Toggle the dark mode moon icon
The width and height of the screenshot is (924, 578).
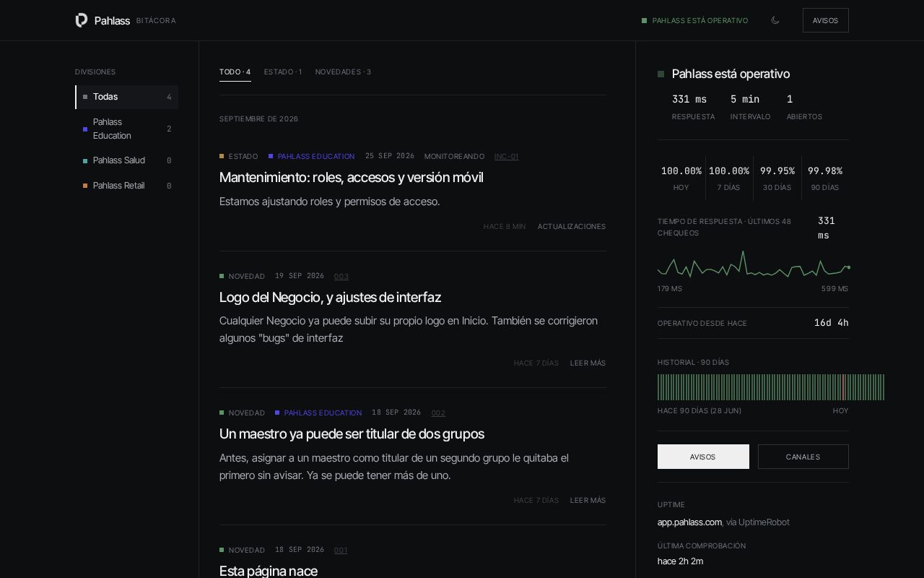[775, 20]
